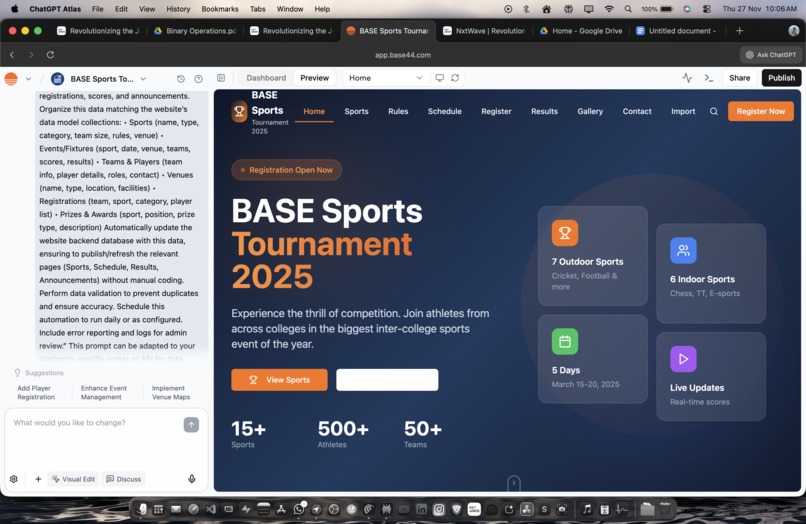Click the profile avatar in the tab bar
This screenshot has width=806, height=524.
pyautogui.click(x=794, y=31)
